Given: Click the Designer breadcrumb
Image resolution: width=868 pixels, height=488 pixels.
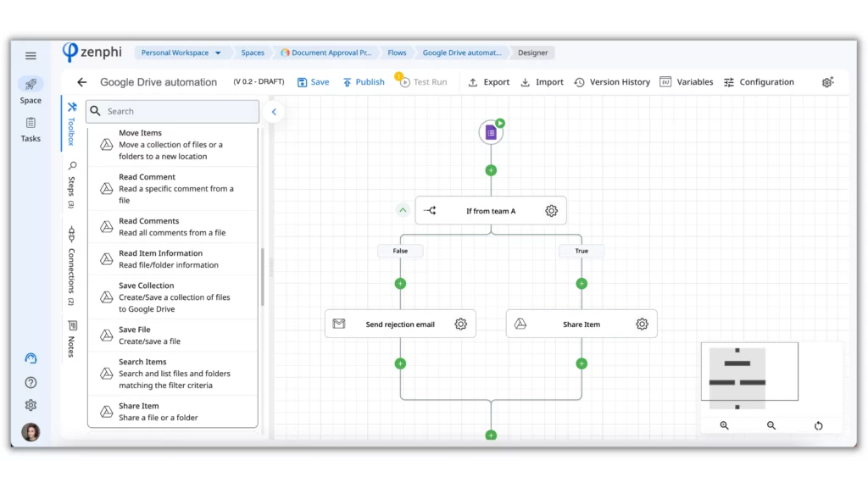Looking at the screenshot, I should pos(532,53).
